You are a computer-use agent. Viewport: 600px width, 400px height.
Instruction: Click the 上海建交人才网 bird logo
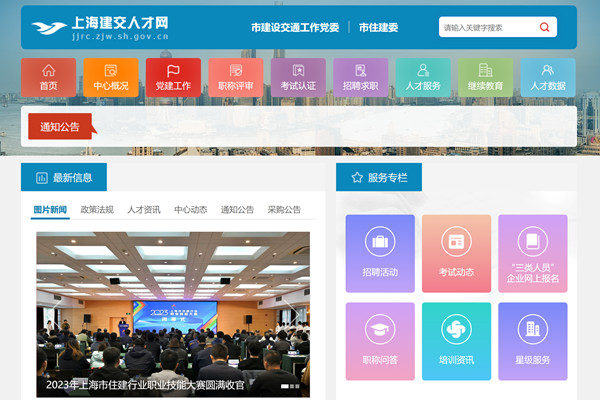[x=49, y=28]
